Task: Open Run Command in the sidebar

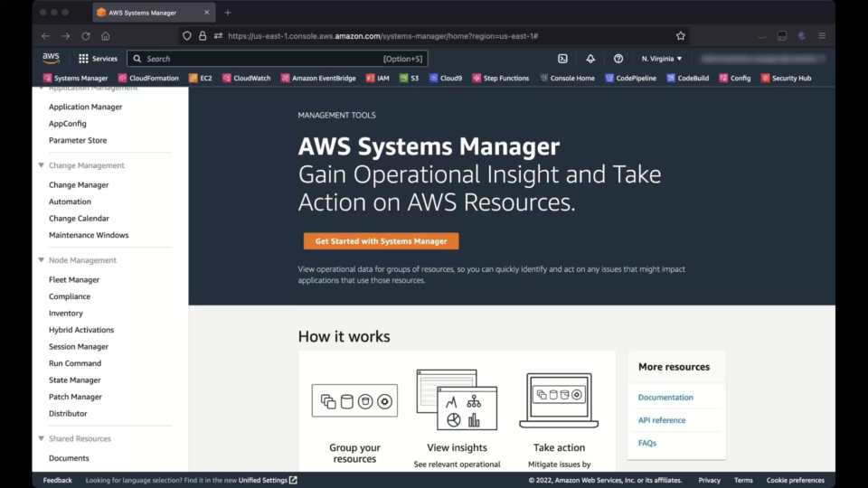Action: pyautogui.click(x=75, y=363)
